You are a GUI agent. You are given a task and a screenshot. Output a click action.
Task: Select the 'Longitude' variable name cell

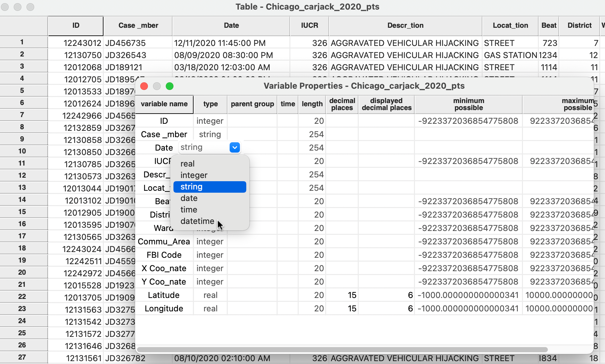(164, 308)
